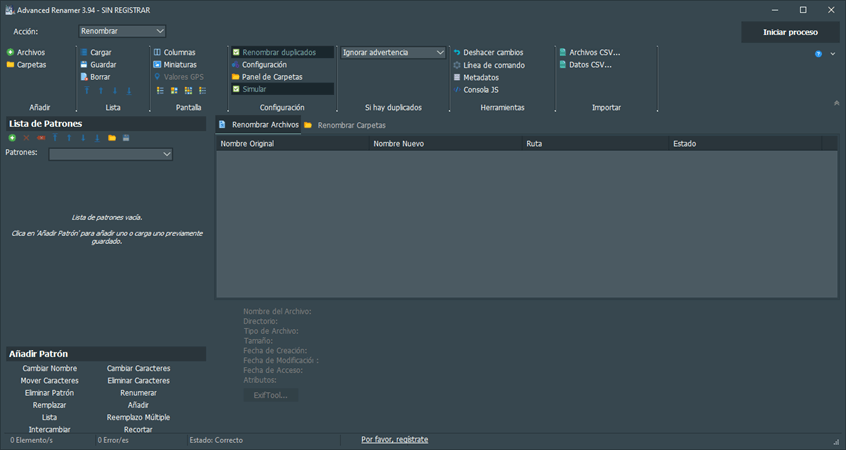Toggle the Miniaturas thumbnails icon
846x450 pixels.
pyautogui.click(x=157, y=65)
